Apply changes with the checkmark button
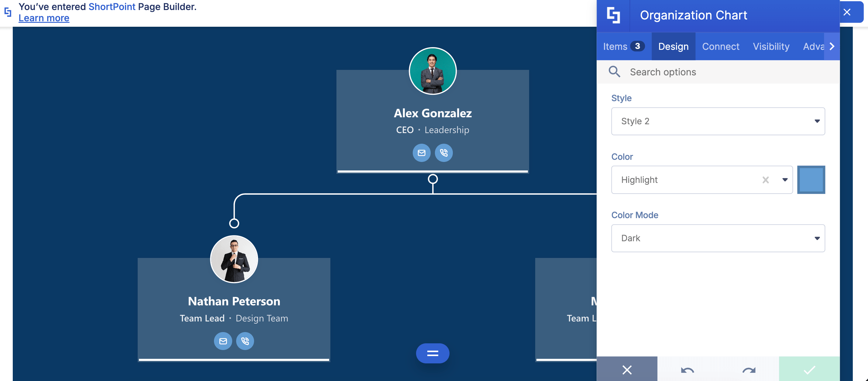This screenshot has height=381, width=868. coord(809,369)
